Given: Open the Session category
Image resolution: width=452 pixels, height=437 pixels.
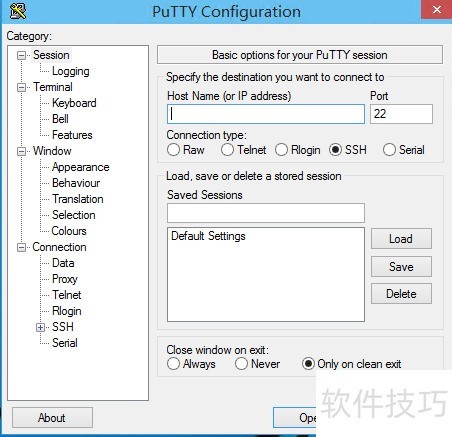Looking at the screenshot, I should click(51, 55).
